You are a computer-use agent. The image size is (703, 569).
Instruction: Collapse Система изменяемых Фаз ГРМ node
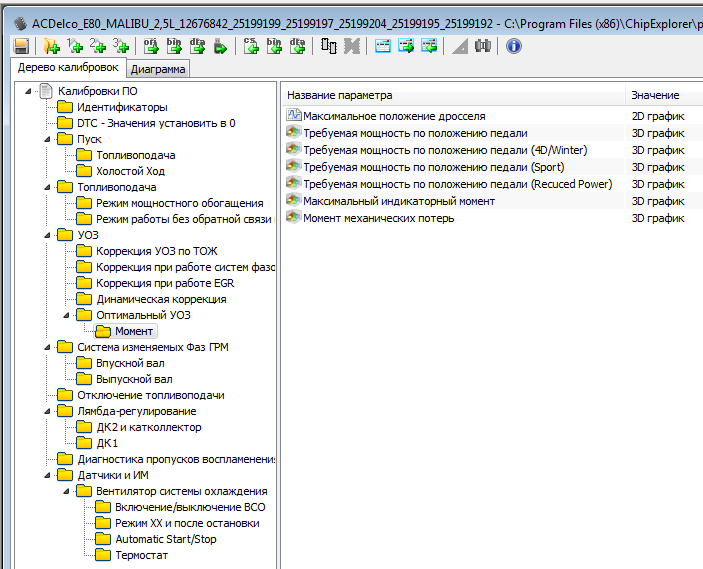pyautogui.click(x=47, y=347)
